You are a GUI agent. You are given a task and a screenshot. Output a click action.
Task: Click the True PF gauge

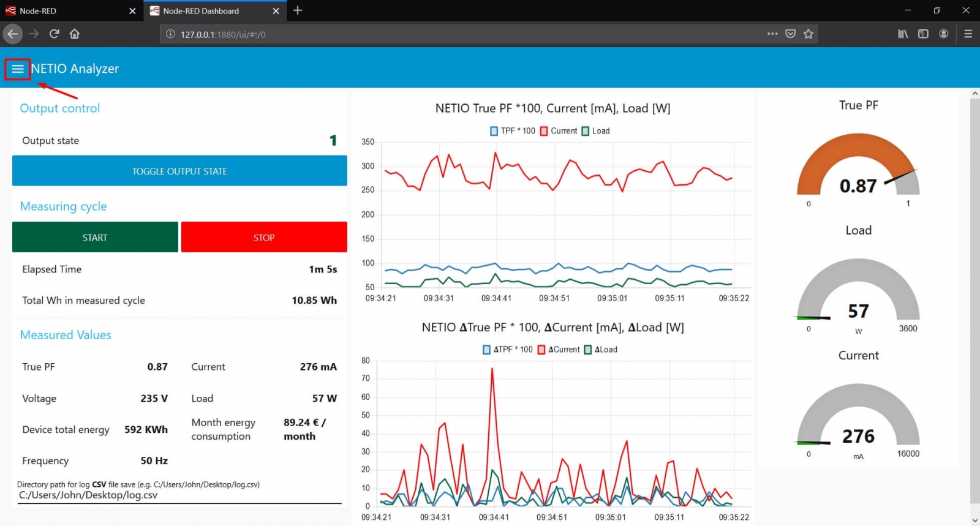point(858,165)
